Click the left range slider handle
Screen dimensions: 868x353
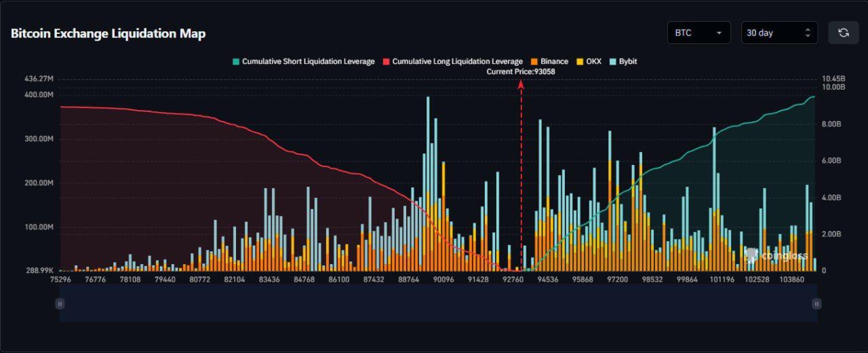60,304
